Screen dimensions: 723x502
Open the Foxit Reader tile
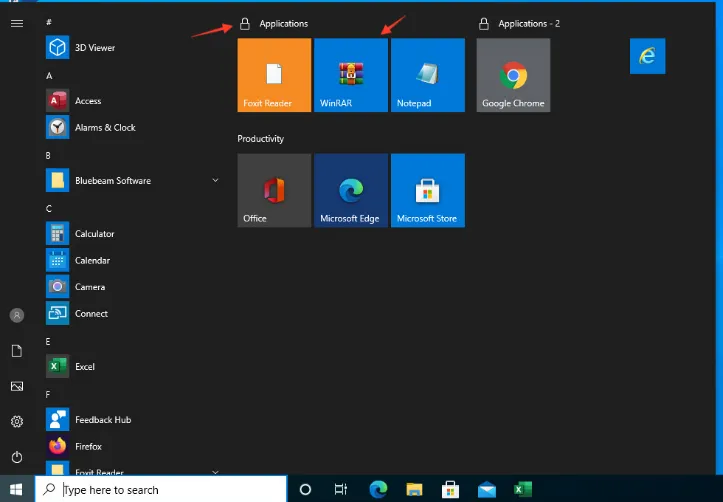coord(274,75)
